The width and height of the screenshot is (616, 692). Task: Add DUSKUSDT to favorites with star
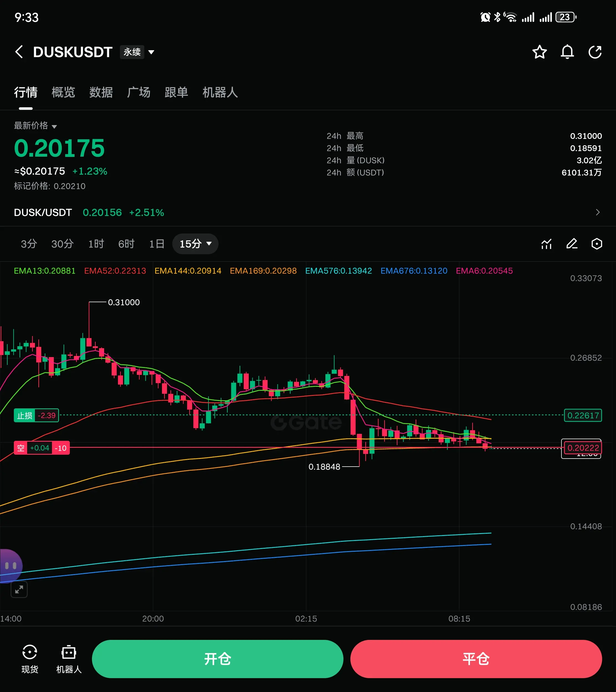point(539,52)
